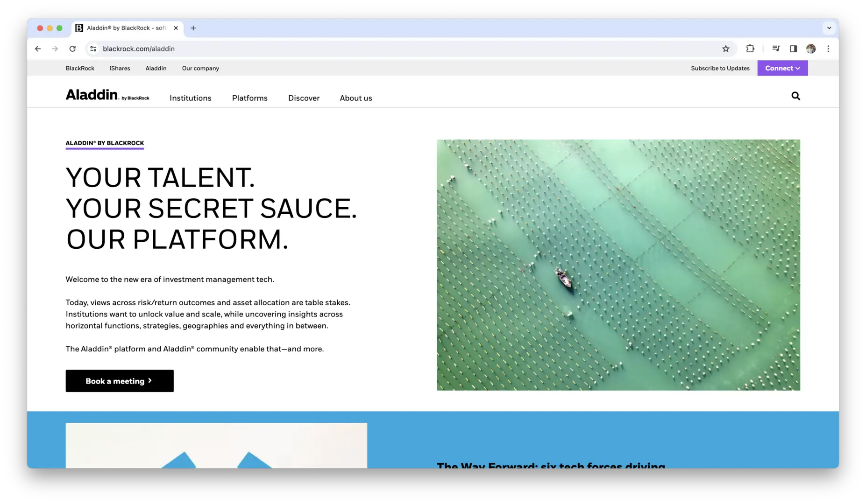Image resolution: width=866 pixels, height=504 pixels.
Task: Click the blue article thumbnail below
Action: 216,445
